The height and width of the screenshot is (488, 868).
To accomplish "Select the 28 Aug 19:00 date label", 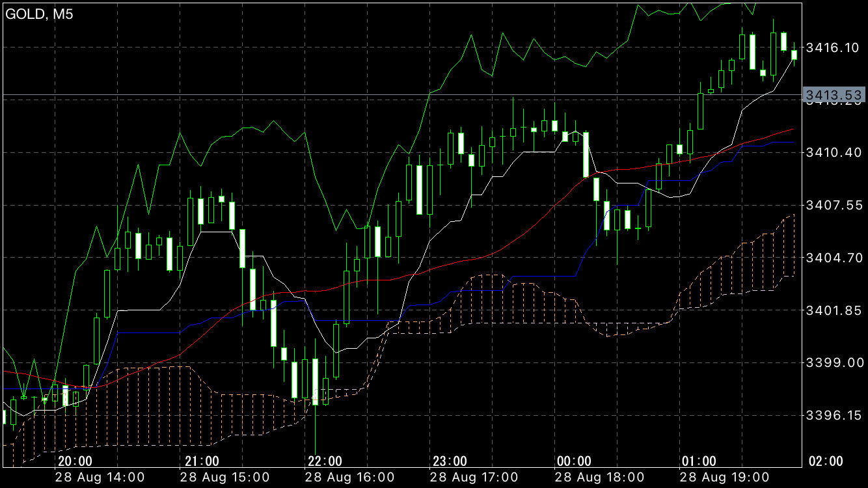I will tap(724, 478).
